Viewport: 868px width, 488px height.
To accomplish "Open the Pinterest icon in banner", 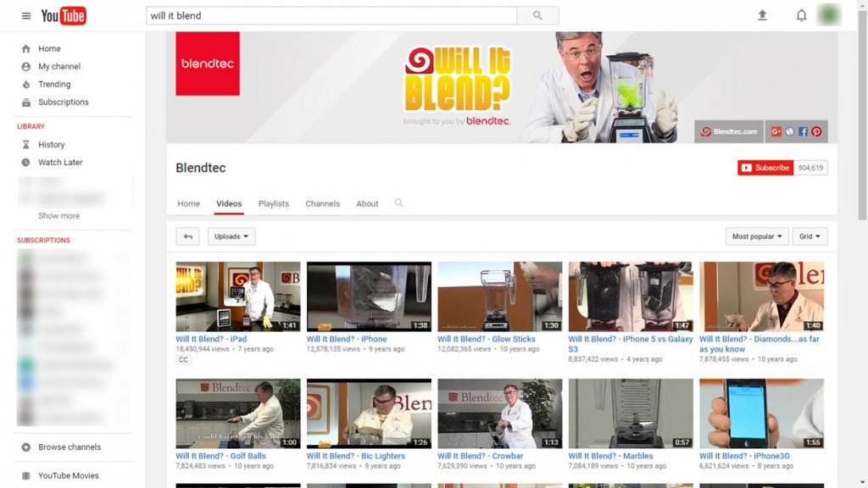I will click(x=816, y=131).
